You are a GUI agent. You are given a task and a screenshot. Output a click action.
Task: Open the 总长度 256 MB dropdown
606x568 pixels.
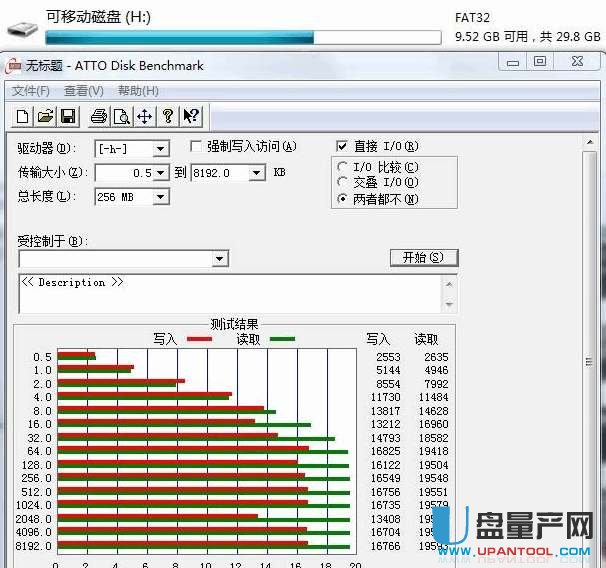click(x=160, y=197)
